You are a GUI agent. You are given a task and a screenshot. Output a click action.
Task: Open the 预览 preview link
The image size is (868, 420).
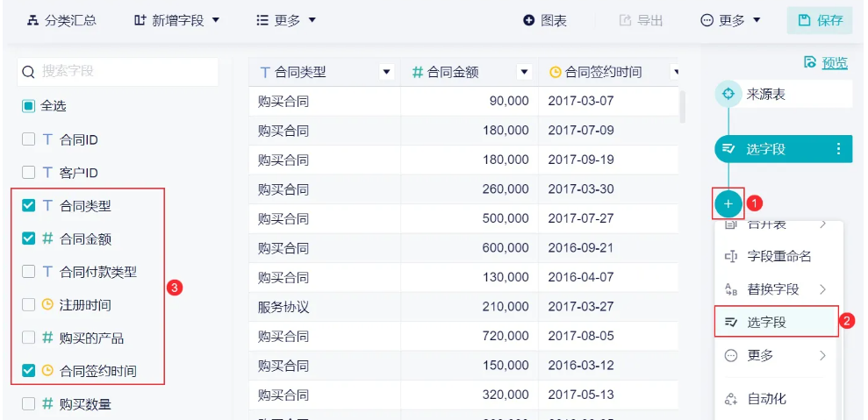[835, 62]
